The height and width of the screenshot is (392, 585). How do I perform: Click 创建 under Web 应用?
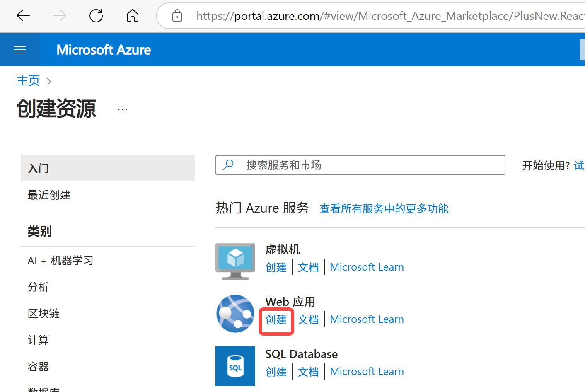point(276,319)
